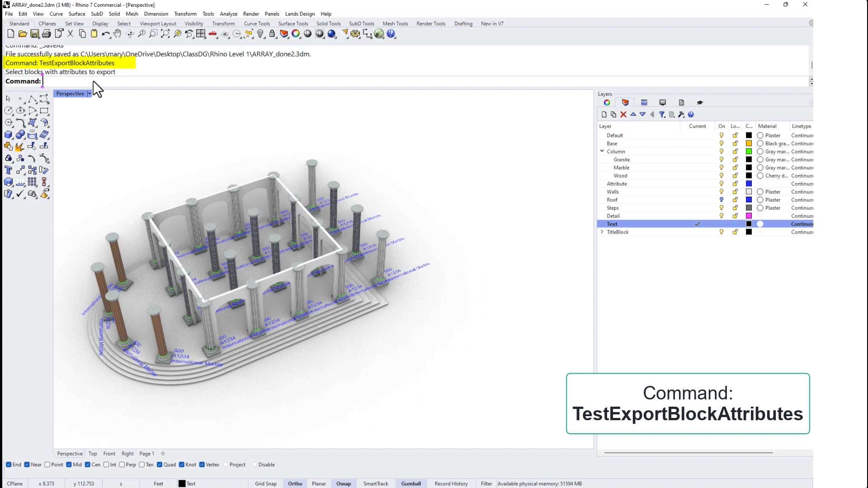The height and width of the screenshot is (488, 868).
Task: Collapse the Column layer group
Action: tap(602, 151)
